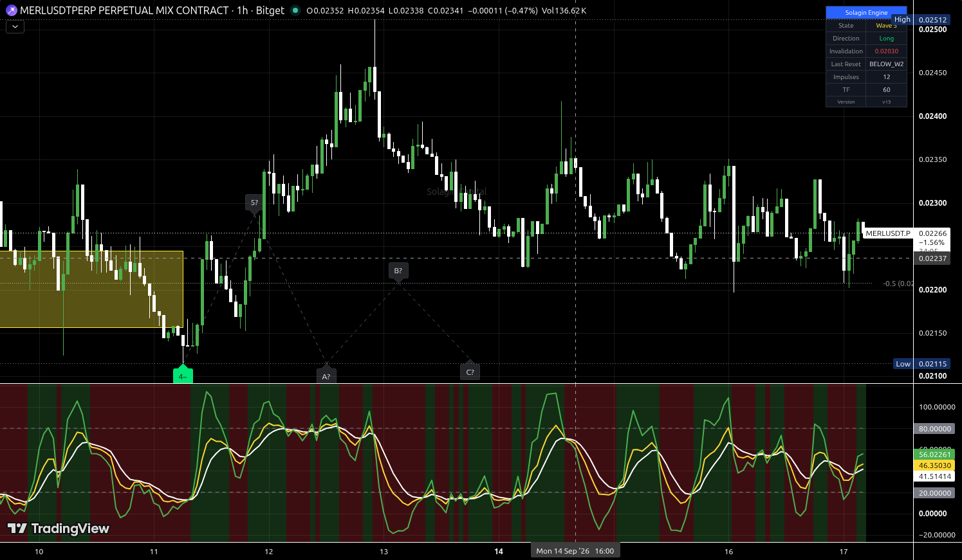Click price scale tick 0.02350
Screen dimensions: 962x560
point(932,159)
